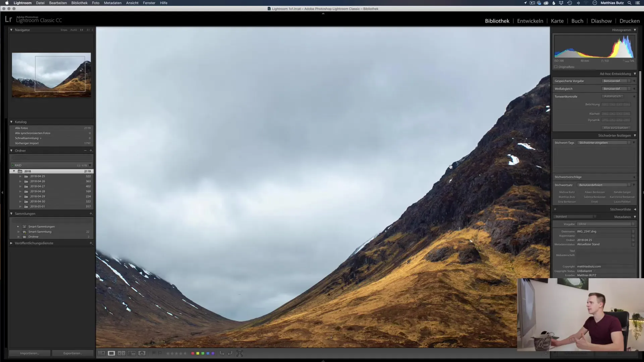The image size is (644, 362).
Task: Open Spotlight search in the menu bar
Action: tap(630, 3)
